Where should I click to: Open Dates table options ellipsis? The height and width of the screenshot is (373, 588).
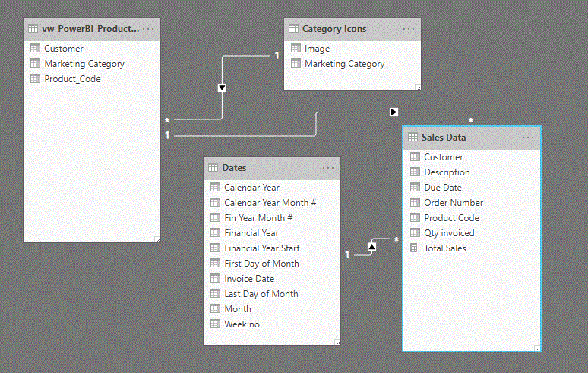pos(328,168)
